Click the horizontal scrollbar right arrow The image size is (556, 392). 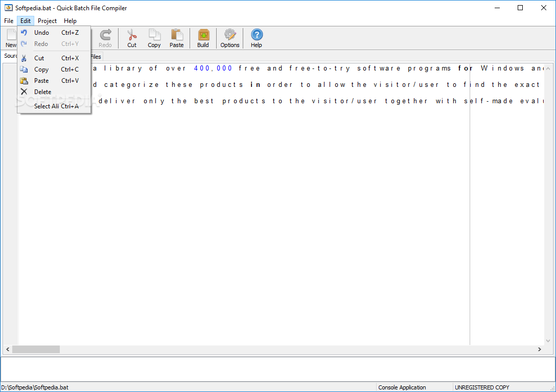(539, 350)
